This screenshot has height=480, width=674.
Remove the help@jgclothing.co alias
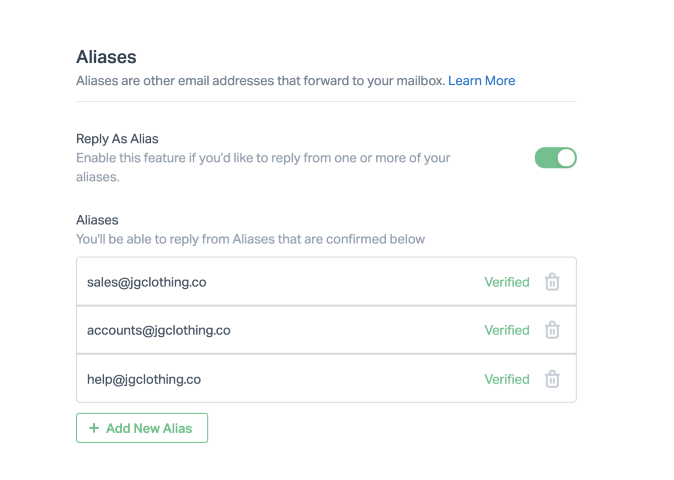pyautogui.click(x=552, y=379)
